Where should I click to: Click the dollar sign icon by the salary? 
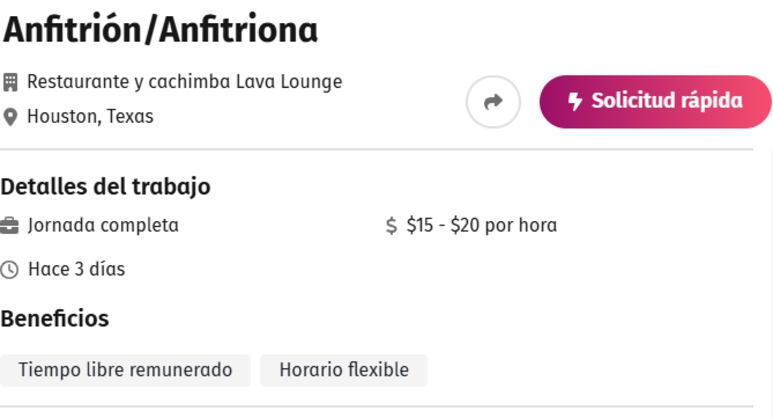391,226
